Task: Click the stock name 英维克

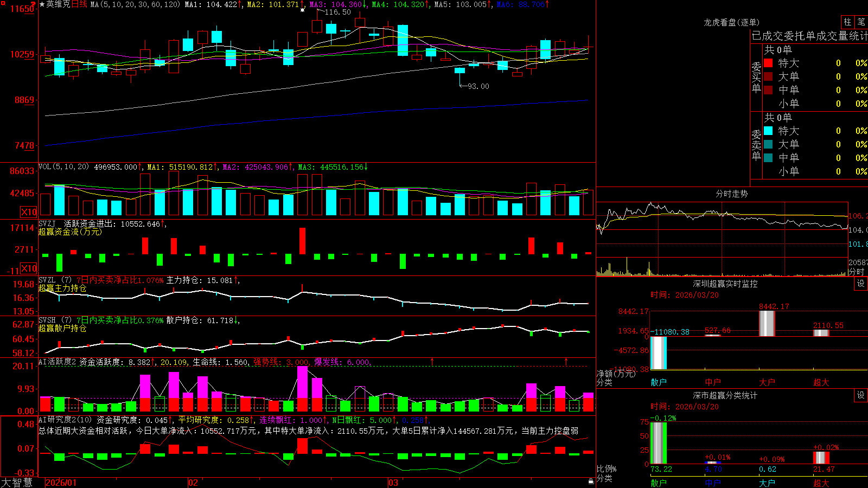Action: pyautogui.click(x=58, y=4)
